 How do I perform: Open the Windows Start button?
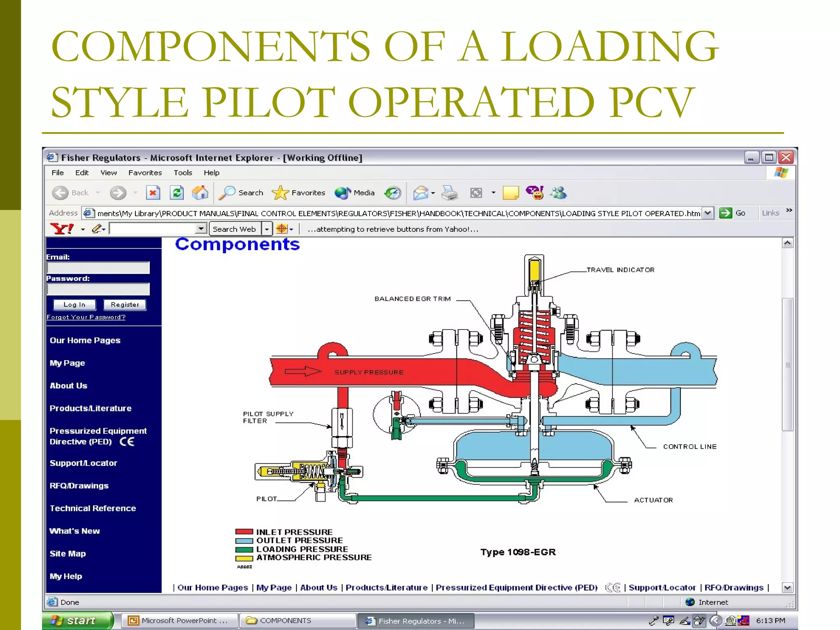pos(78,621)
